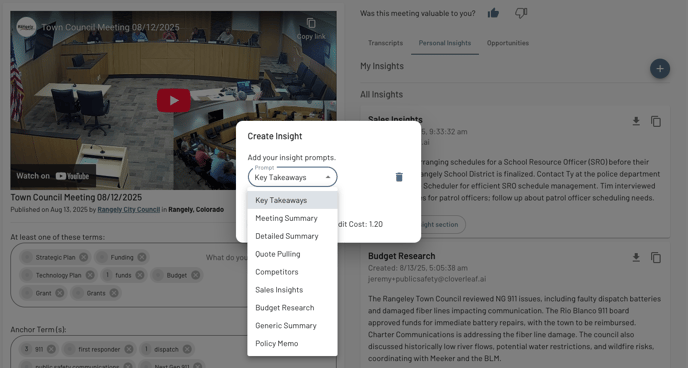The width and height of the screenshot is (688, 368).
Task: Copy the Budget Research insight
Action: [x=656, y=257]
